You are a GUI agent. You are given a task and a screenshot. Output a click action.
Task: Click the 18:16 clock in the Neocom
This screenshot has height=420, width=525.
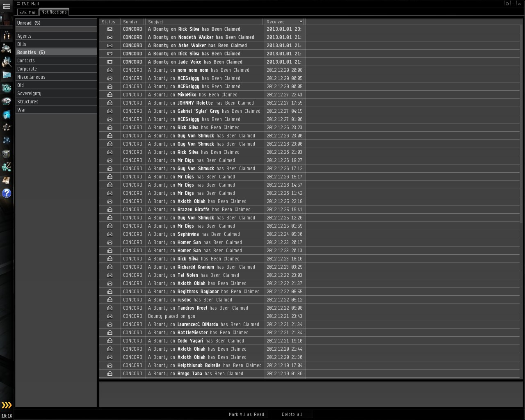7,416
